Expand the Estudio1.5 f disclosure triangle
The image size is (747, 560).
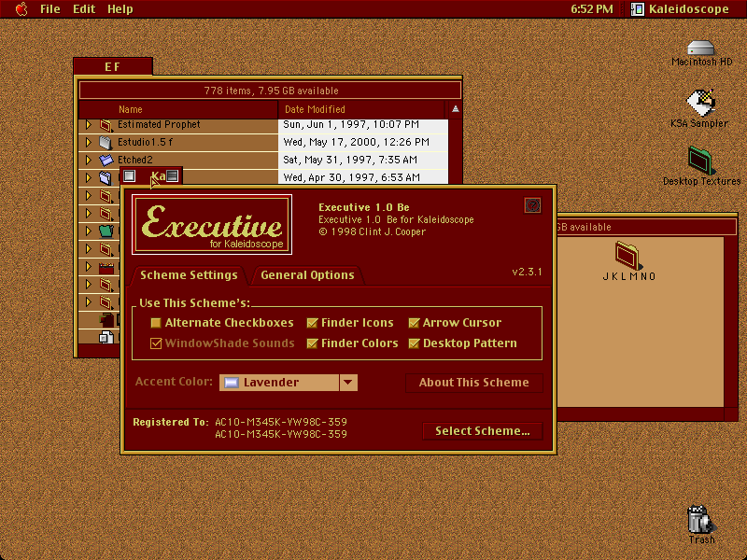tap(88, 143)
